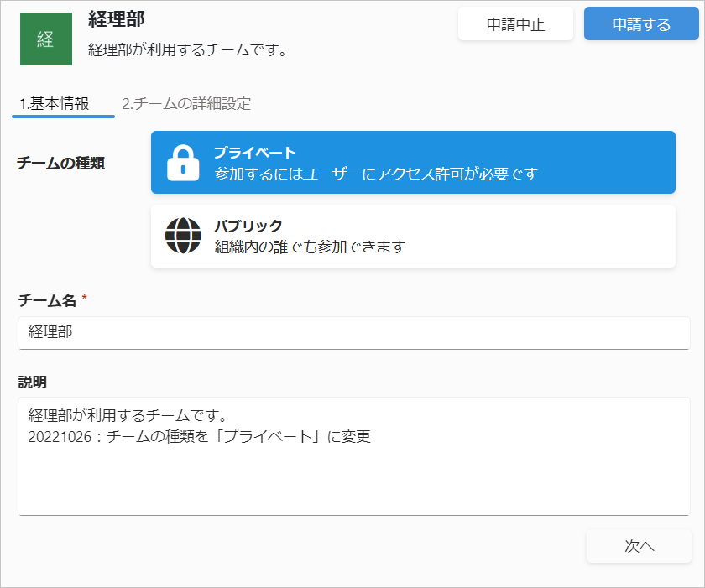This screenshot has height=588, width=705.
Task: Click the text 参加するにはユーザーにアクセス許可が必要です
Action: [x=376, y=174]
